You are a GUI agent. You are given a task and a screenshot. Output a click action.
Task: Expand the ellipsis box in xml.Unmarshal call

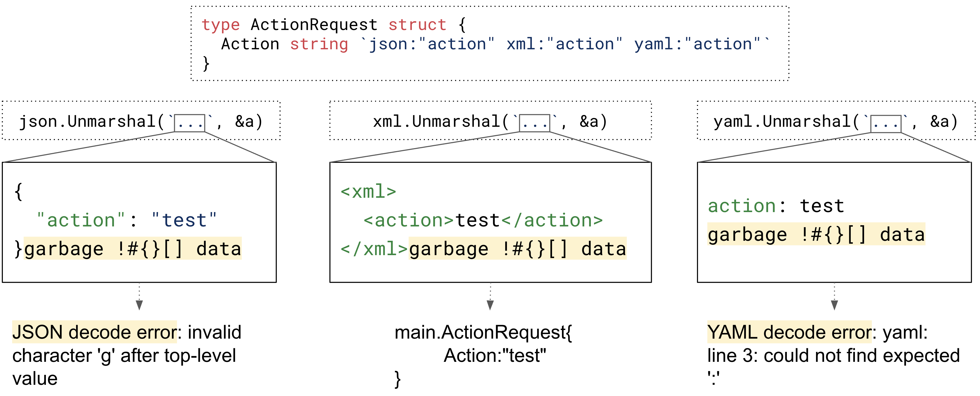tap(534, 123)
